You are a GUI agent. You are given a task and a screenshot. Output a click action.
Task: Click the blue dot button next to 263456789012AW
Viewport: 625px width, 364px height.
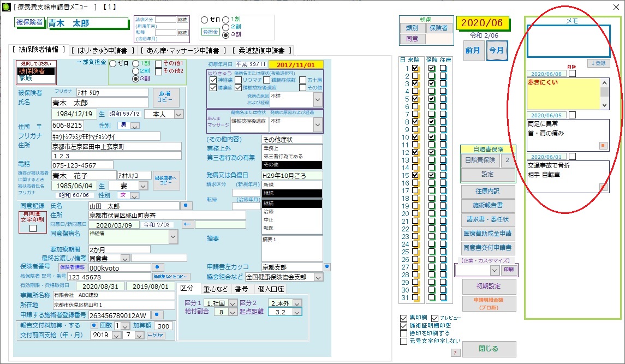click(x=157, y=315)
